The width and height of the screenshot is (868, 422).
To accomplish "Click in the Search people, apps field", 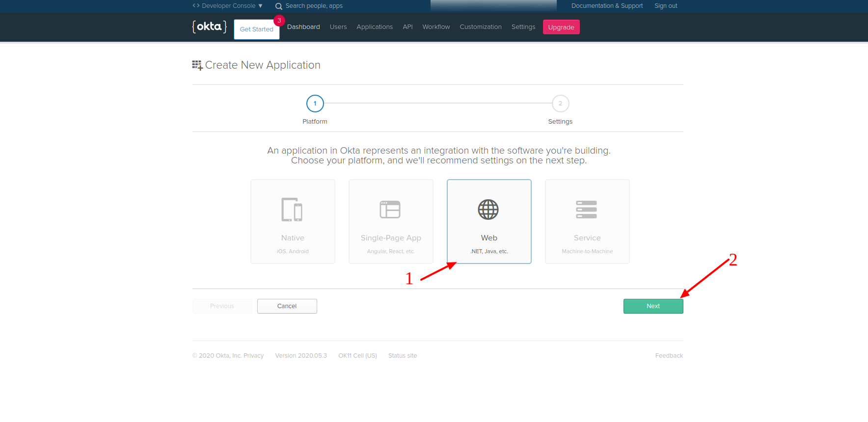I will 314,6.
